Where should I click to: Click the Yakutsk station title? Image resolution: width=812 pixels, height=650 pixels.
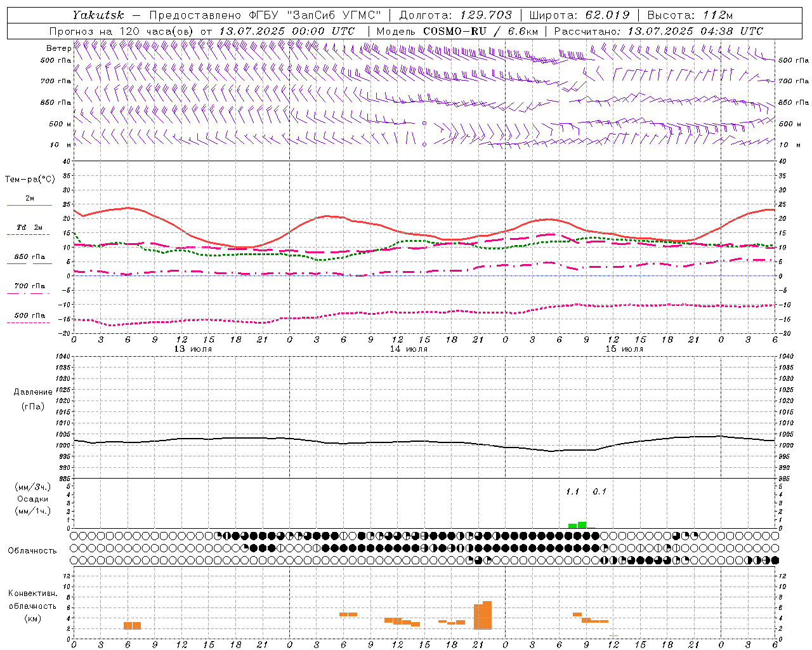[98, 15]
